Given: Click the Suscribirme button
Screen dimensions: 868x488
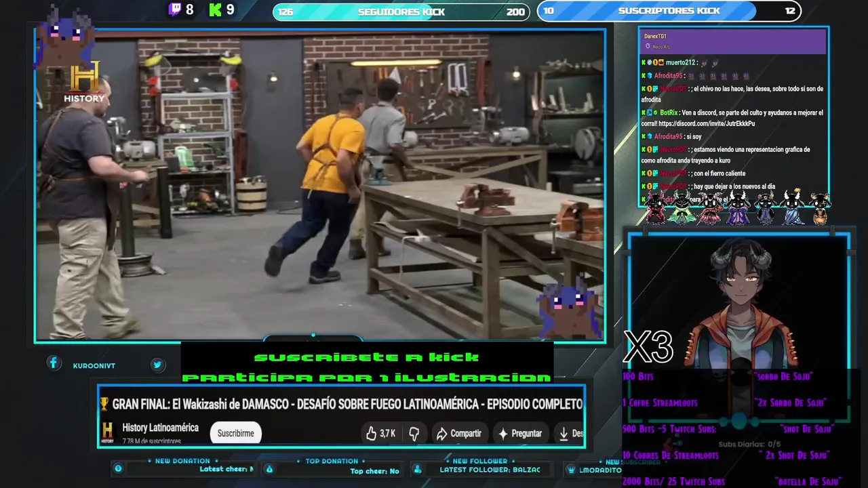Looking at the screenshot, I should point(235,433).
